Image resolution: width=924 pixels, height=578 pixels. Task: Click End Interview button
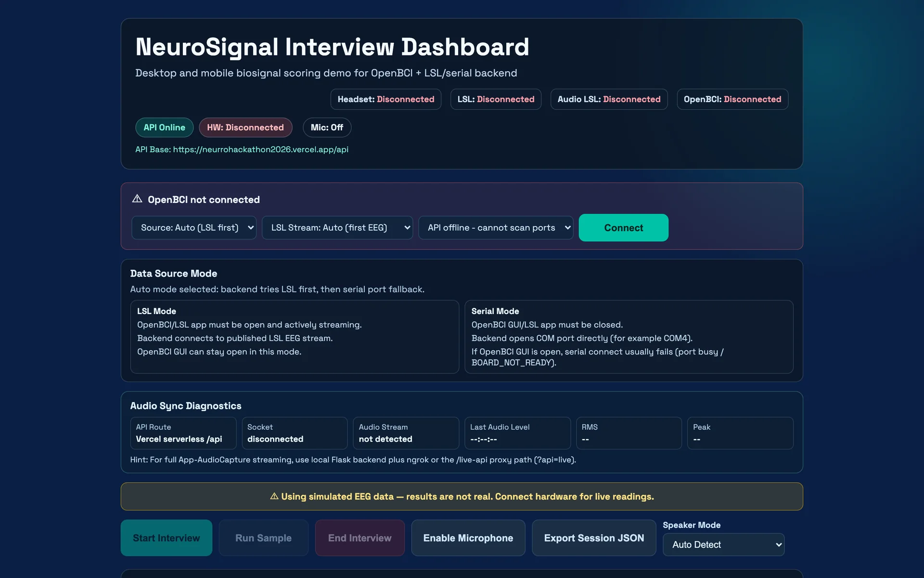point(360,538)
